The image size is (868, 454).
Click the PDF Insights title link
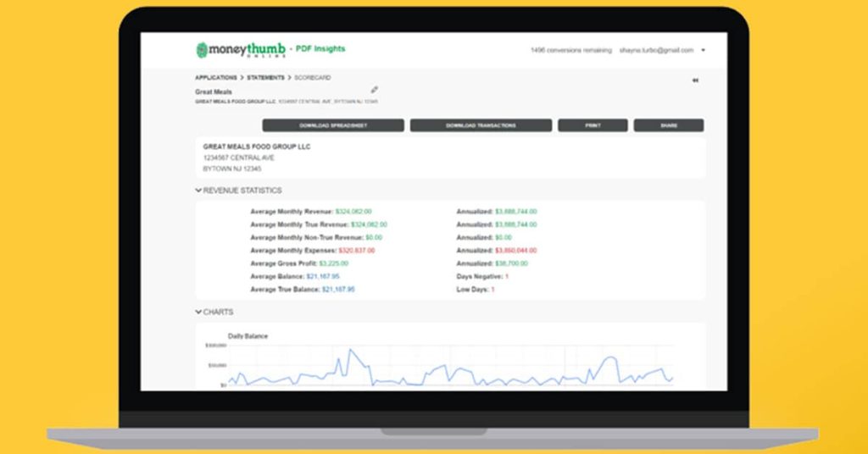tap(320, 49)
